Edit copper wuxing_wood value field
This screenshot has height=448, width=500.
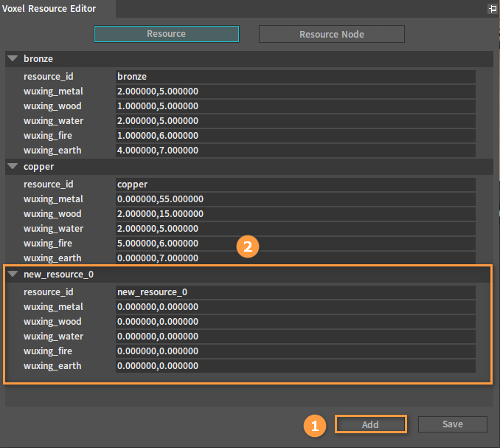(x=296, y=214)
